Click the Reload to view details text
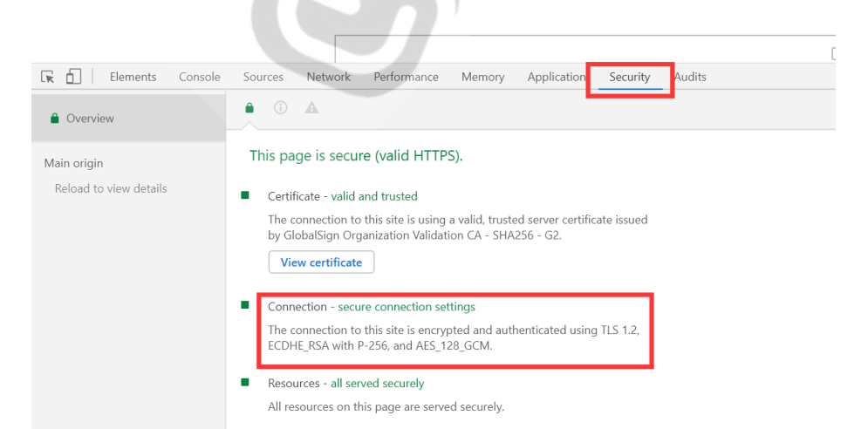This screenshot has height=429, width=868. click(x=111, y=188)
